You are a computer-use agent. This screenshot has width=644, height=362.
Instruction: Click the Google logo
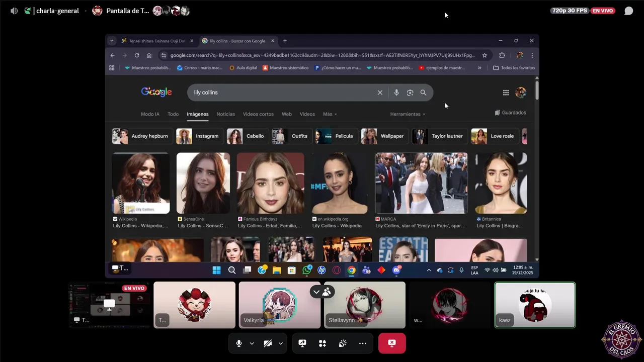156,92
